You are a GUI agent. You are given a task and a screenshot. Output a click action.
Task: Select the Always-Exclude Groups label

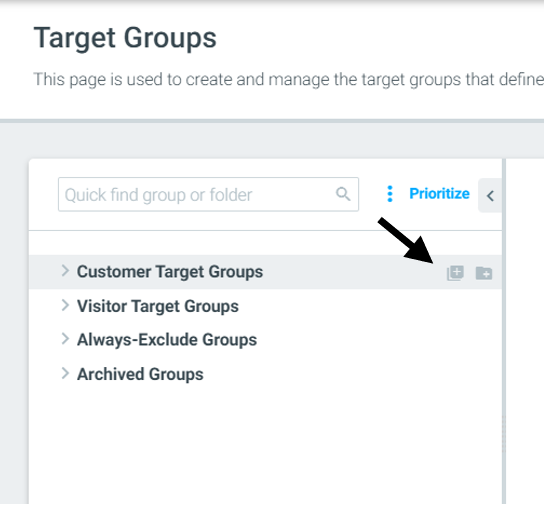coord(167,340)
